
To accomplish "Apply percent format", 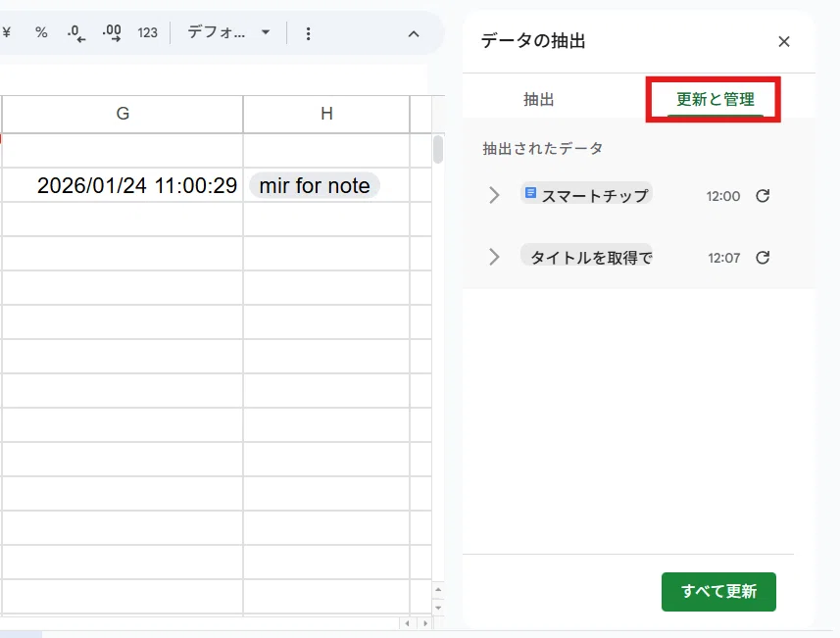I will pyautogui.click(x=41, y=32).
